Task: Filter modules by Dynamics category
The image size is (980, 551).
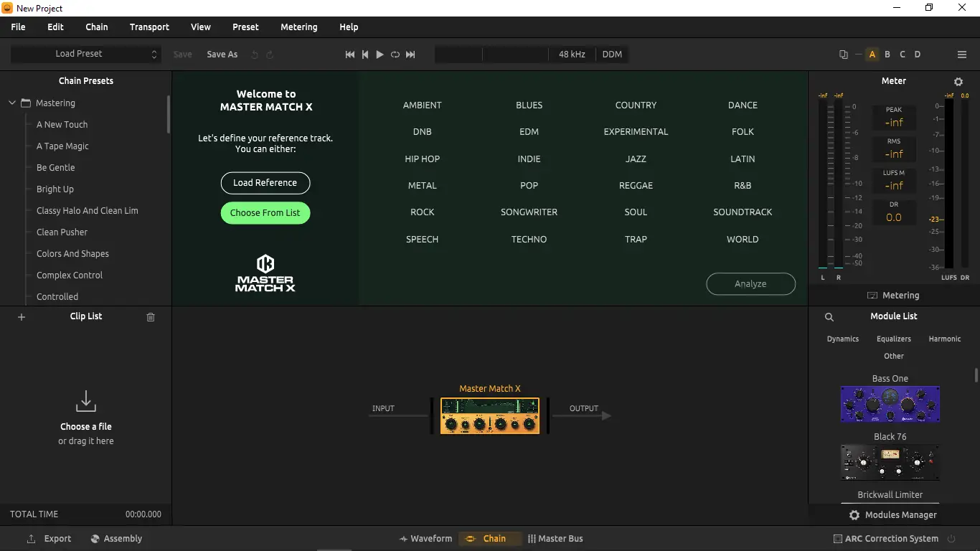Action: tap(843, 339)
